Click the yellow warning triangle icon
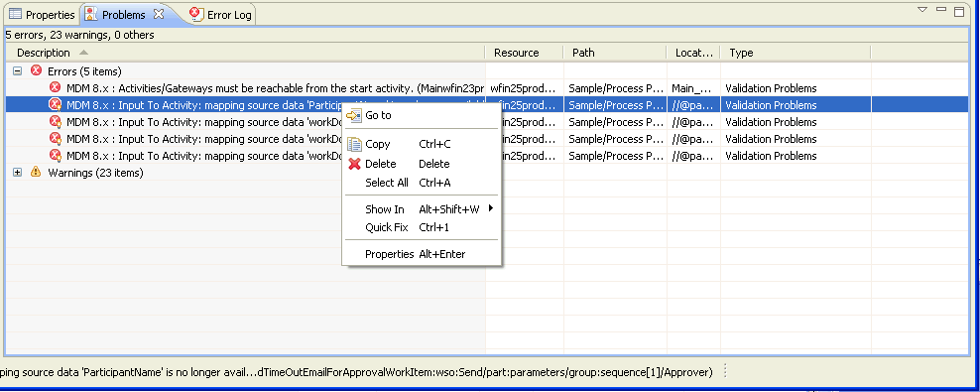The image size is (980, 392). pos(36,172)
